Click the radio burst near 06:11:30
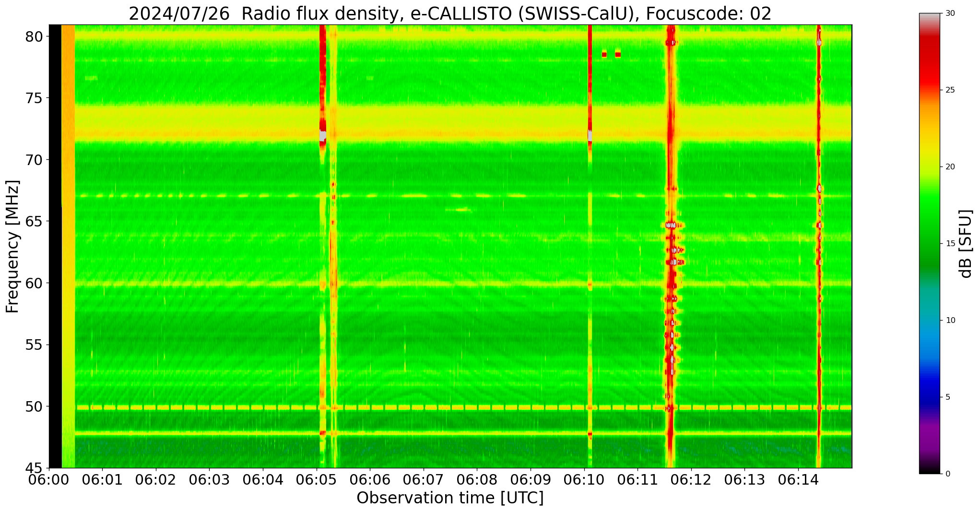Screen dimensions: 980x512 click(x=671, y=246)
